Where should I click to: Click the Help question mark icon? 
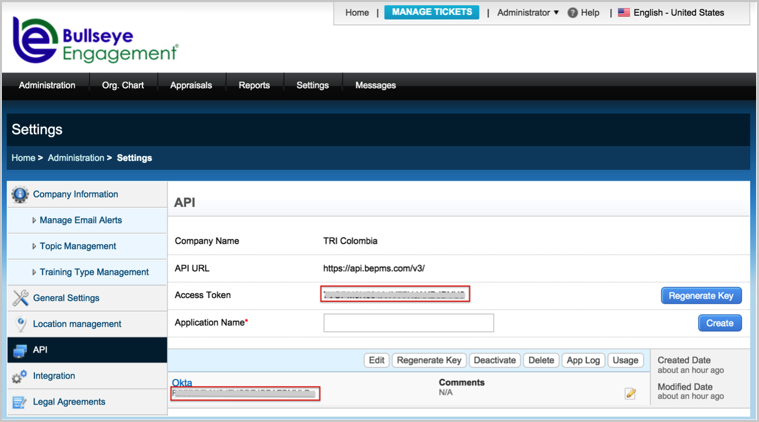pyautogui.click(x=573, y=13)
